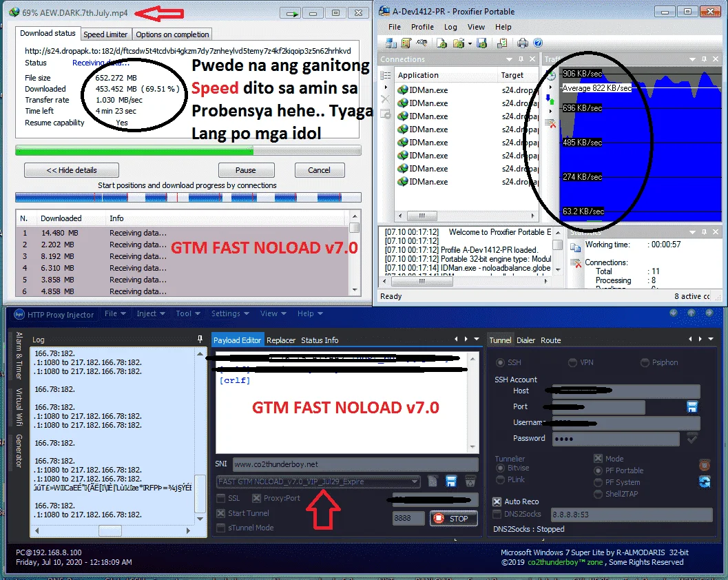Click the HTTP Proxy Injector logo icon
The height and width of the screenshot is (580, 728).
tap(19, 314)
